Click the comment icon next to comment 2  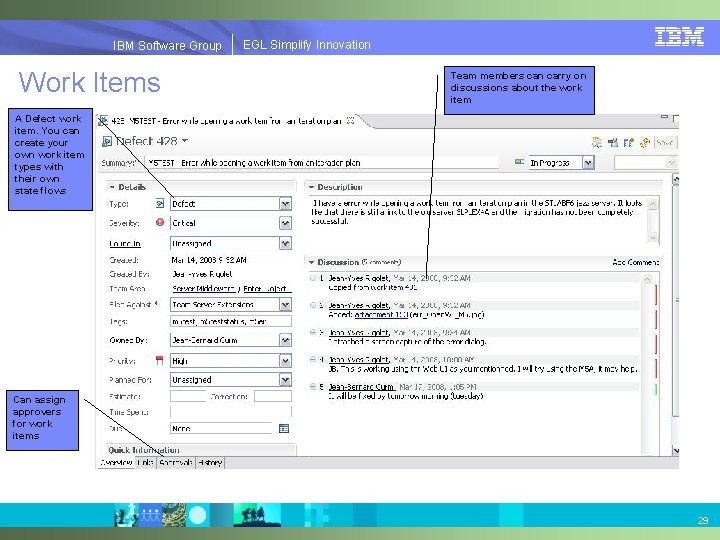313,305
